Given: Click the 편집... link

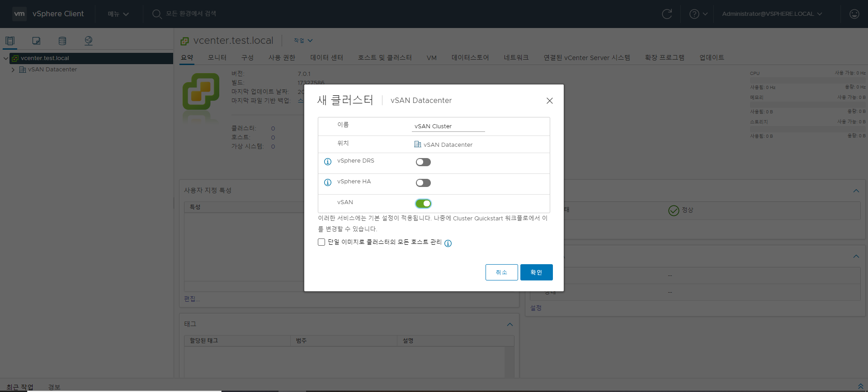Looking at the screenshot, I should click(192, 299).
